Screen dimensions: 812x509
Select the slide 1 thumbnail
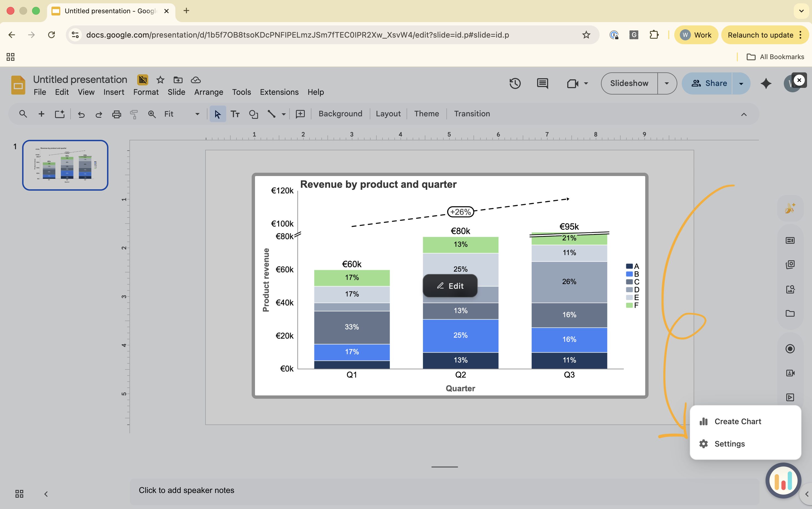point(65,165)
